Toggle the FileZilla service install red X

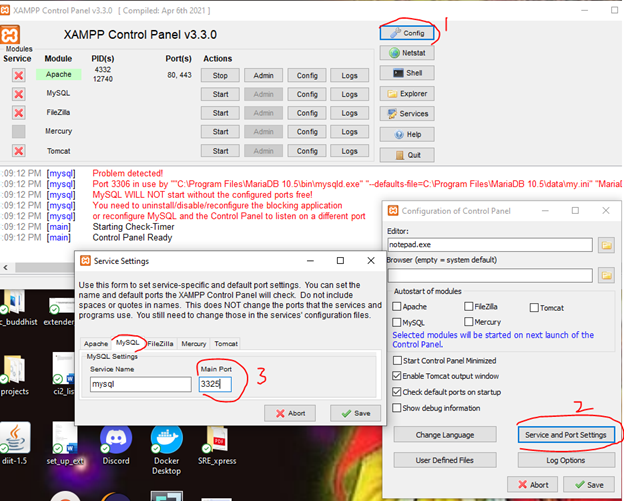coord(18,113)
